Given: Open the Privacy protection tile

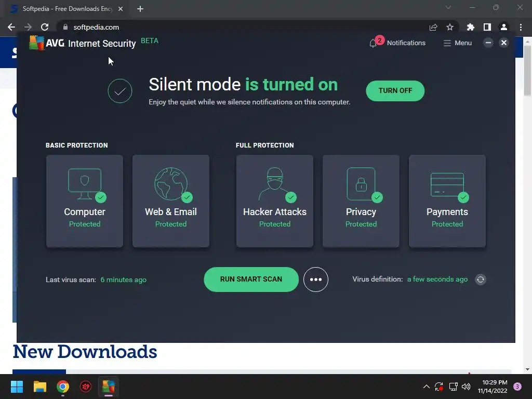Looking at the screenshot, I should (x=361, y=201).
